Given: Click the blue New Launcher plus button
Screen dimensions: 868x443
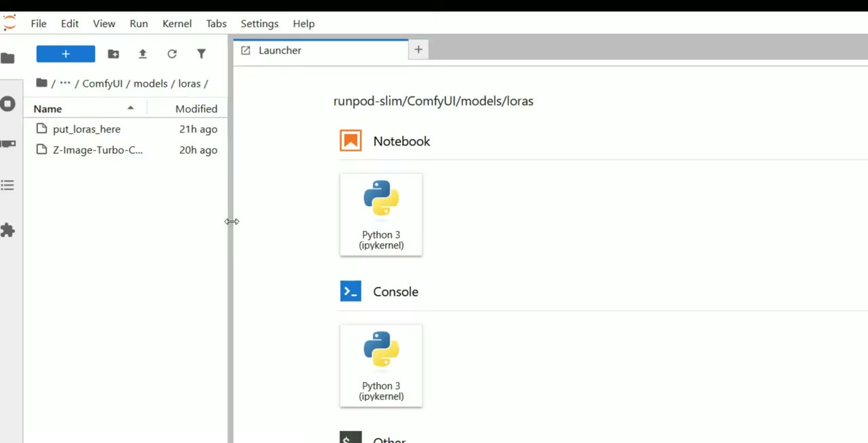Looking at the screenshot, I should click(x=66, y=54).
